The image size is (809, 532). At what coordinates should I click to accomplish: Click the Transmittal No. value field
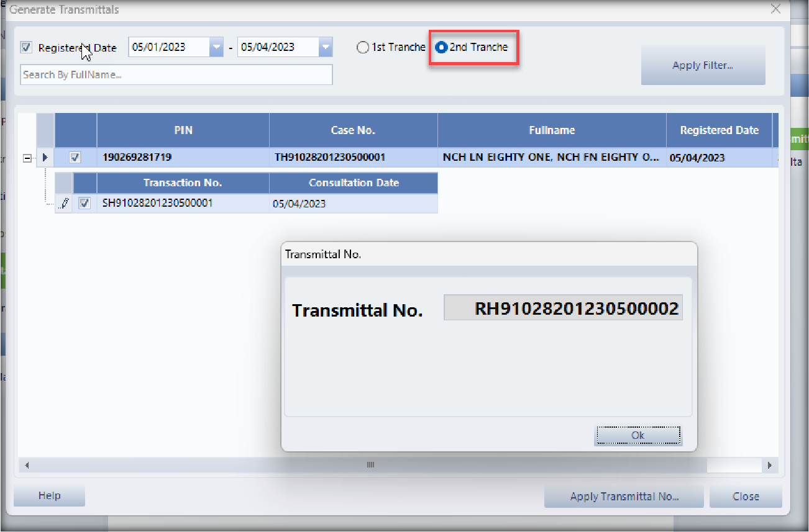(x=563, y=308)
